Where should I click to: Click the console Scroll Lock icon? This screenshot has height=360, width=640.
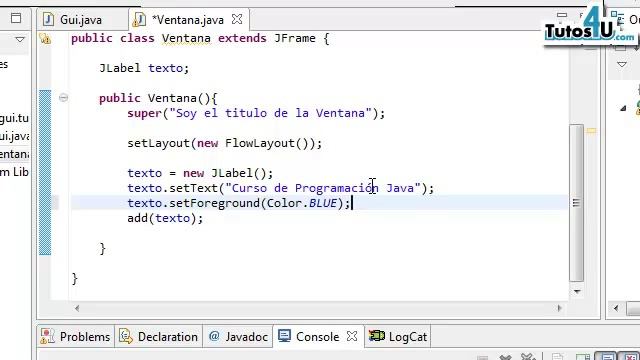583,358
